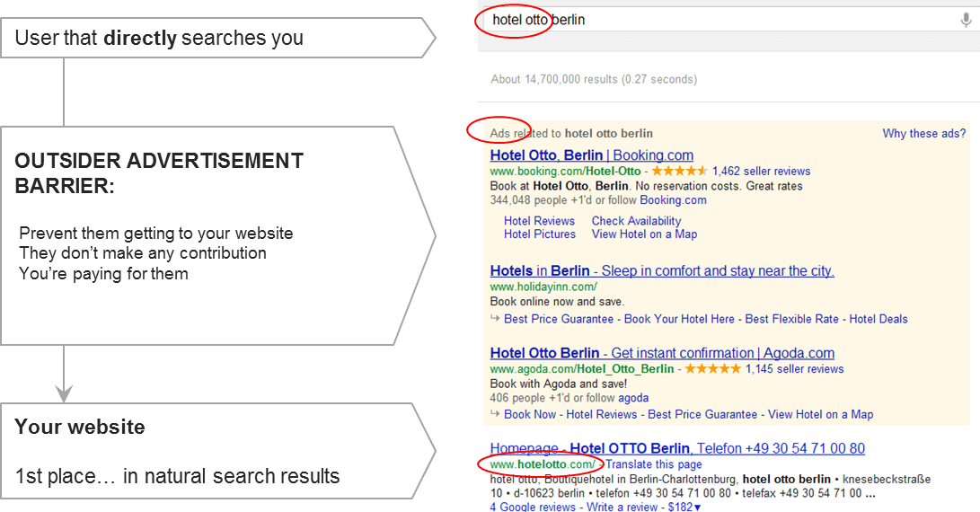
Task: Open Agoda's Hotel Reviews link
Action: coord(601,414)
